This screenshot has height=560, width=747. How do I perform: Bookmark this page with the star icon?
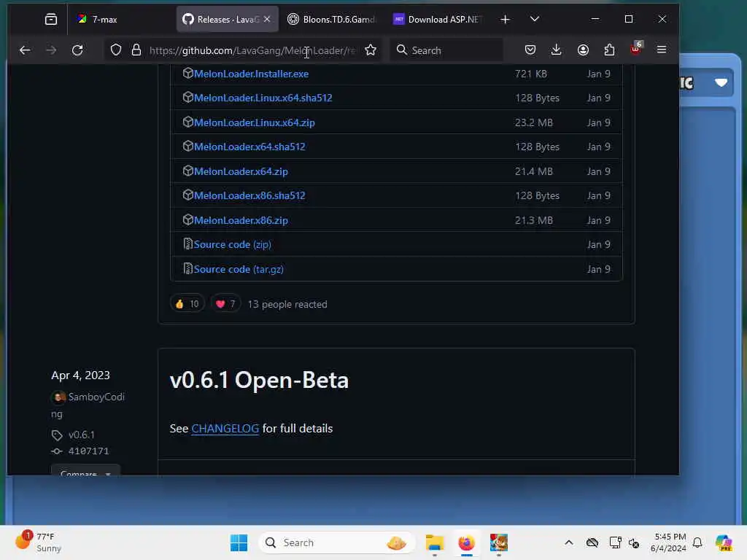pos(371,50)
